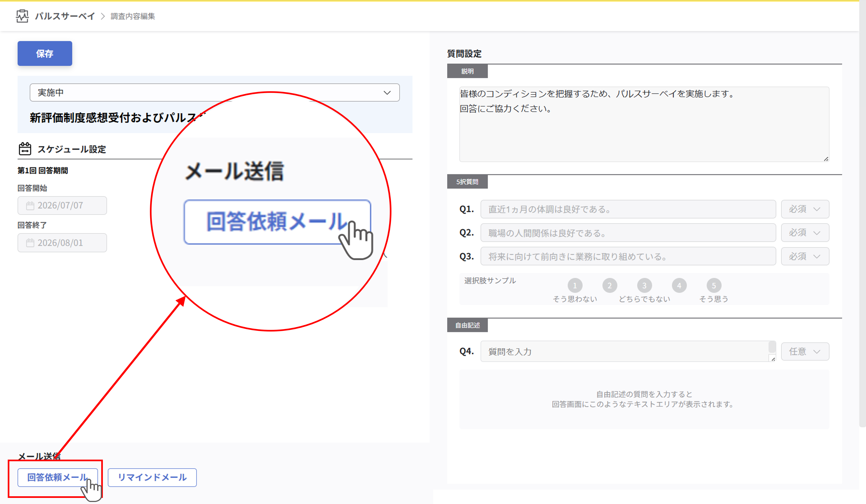Click the blue 保存 button

point(45,54)
